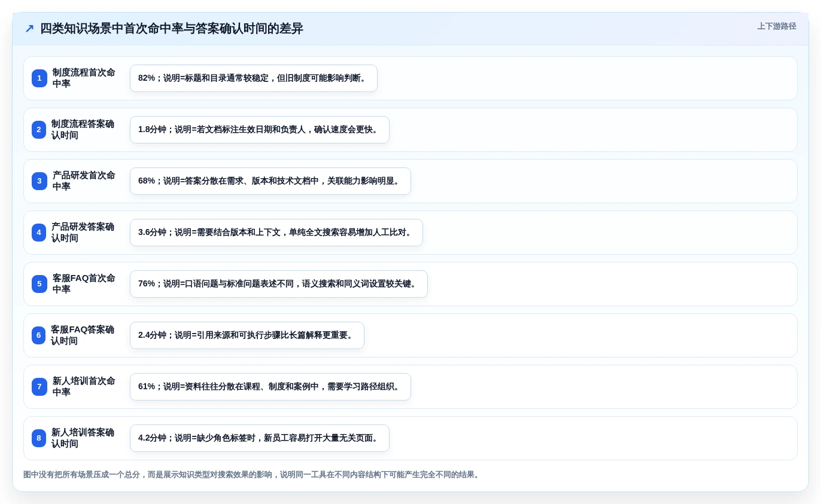
Task: Open the 76% value box about semantic search
Action: click(279, 284)
